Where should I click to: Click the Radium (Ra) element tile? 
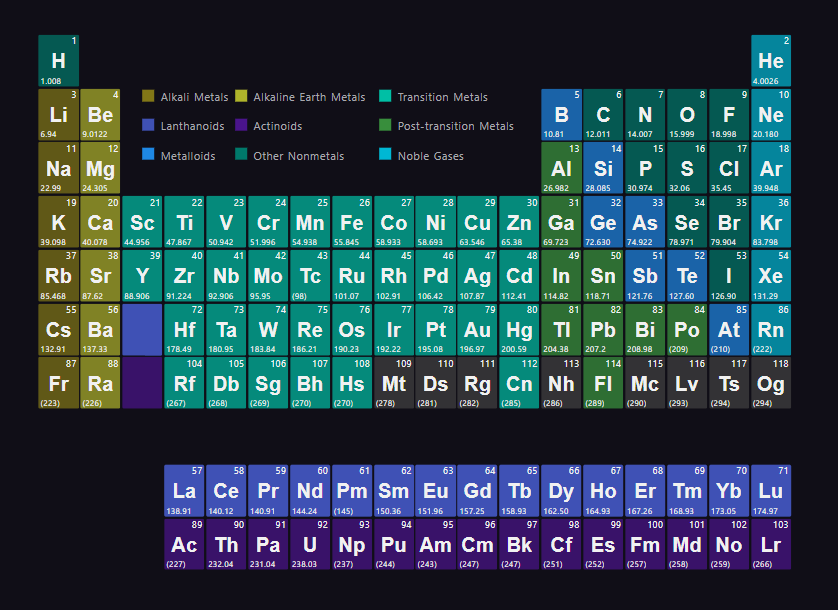pyautogui.click(x=100, y=383)
